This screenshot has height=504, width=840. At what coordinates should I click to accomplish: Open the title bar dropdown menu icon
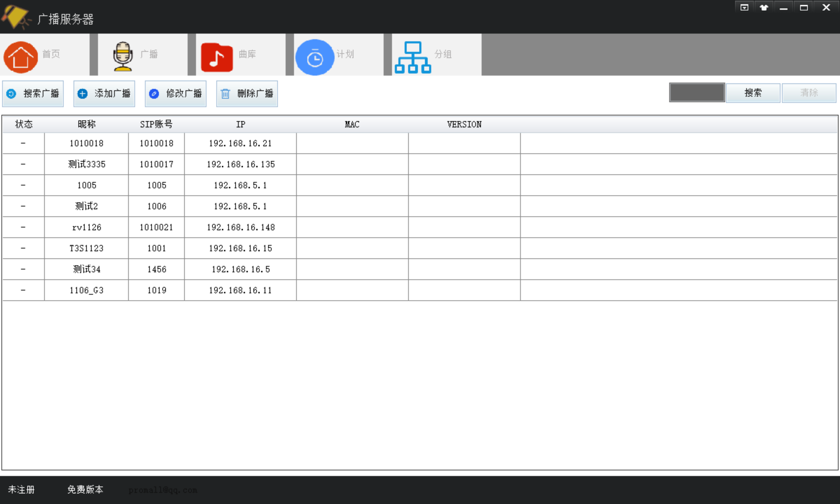click(x=744, y=7)
